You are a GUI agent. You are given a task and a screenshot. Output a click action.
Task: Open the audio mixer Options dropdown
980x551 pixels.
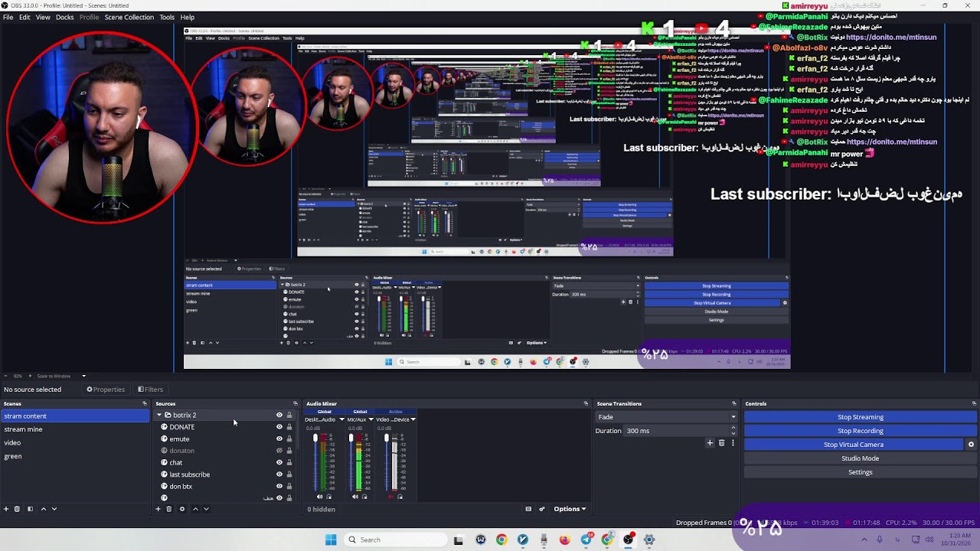click(x=570, y=509)
